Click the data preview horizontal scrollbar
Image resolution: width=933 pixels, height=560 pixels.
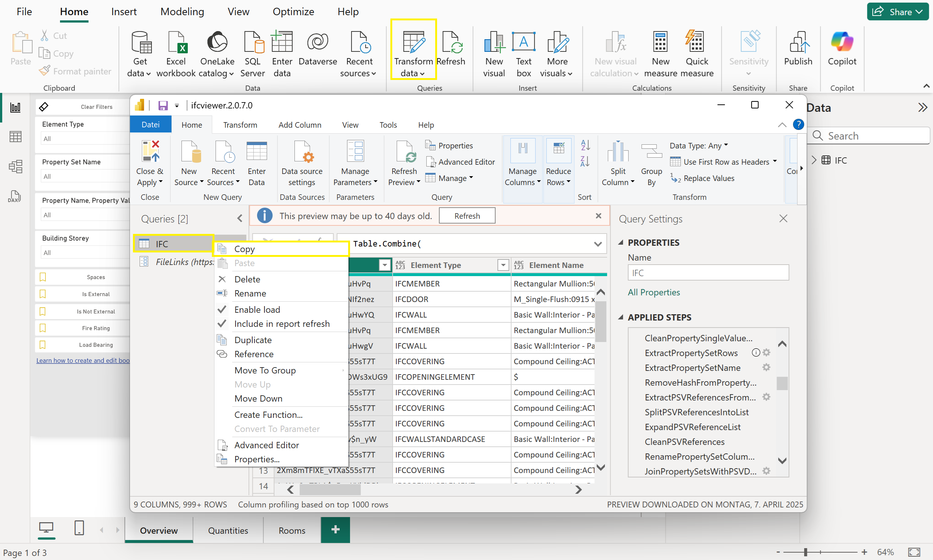coord(330,489)
